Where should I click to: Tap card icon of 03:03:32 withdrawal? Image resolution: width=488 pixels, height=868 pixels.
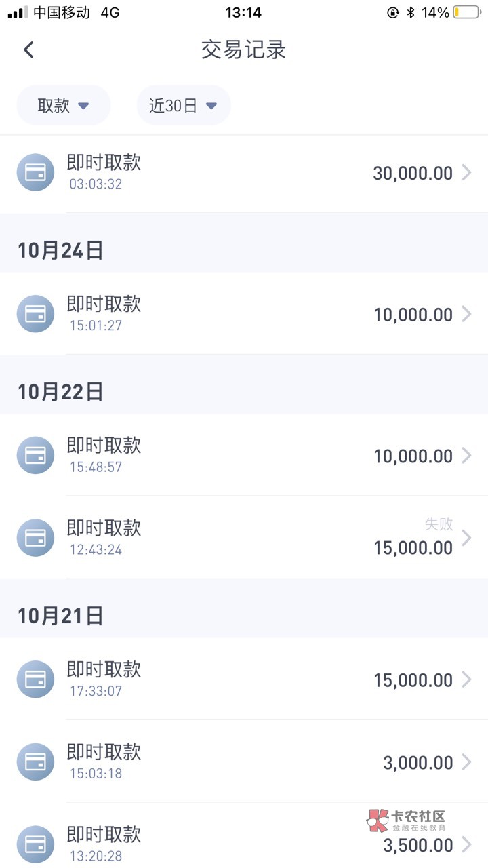pyautogui.click(x=35, y=172)
